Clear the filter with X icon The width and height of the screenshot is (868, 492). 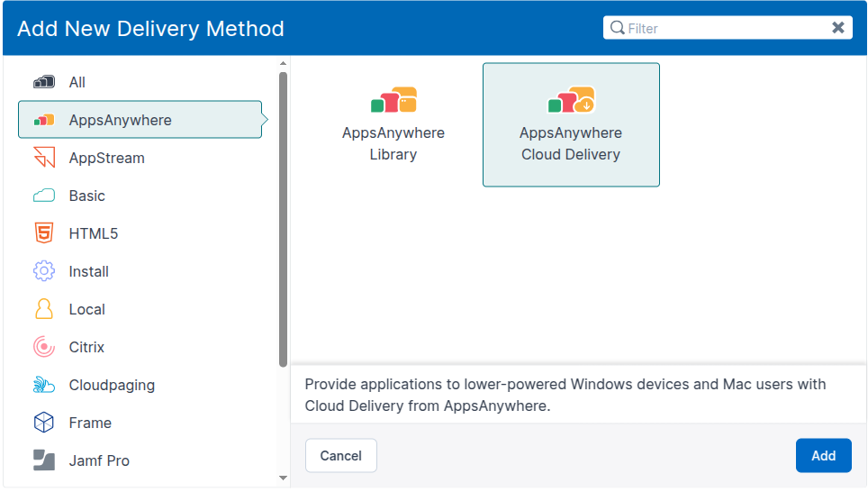click(838, 28)
